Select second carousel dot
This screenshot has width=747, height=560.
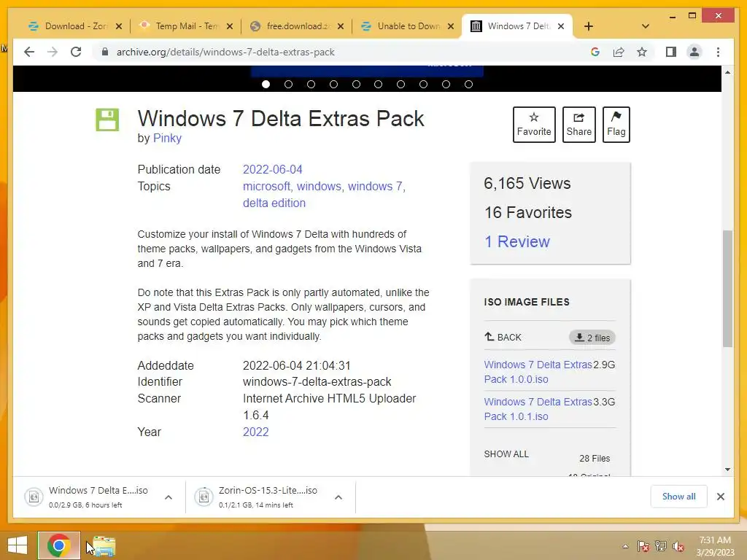tap(288, 85)
